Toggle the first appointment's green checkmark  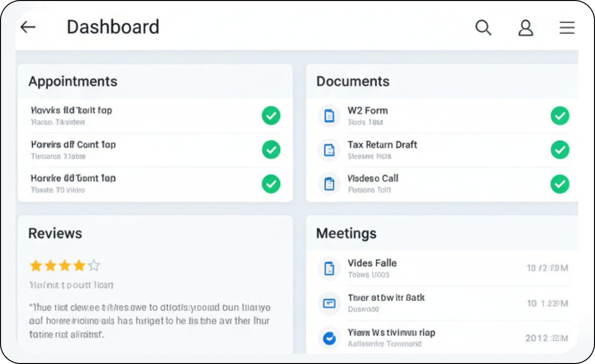coord(271,116)
